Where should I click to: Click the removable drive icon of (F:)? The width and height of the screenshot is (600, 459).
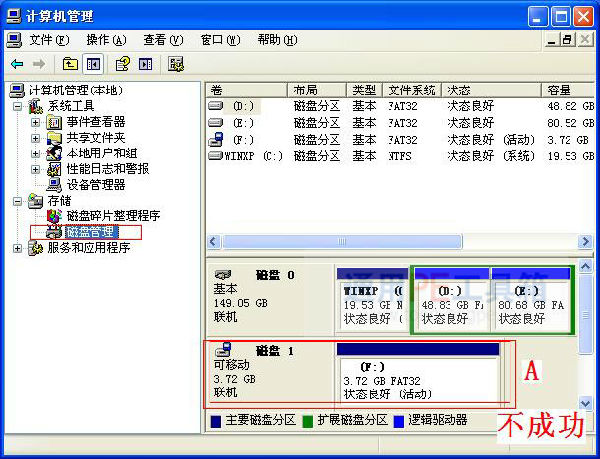click(216, 139)
